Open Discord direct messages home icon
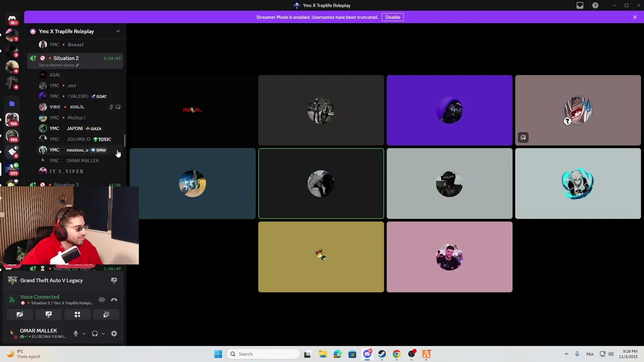This screenshot has height=362, width=644. point(12,19)
